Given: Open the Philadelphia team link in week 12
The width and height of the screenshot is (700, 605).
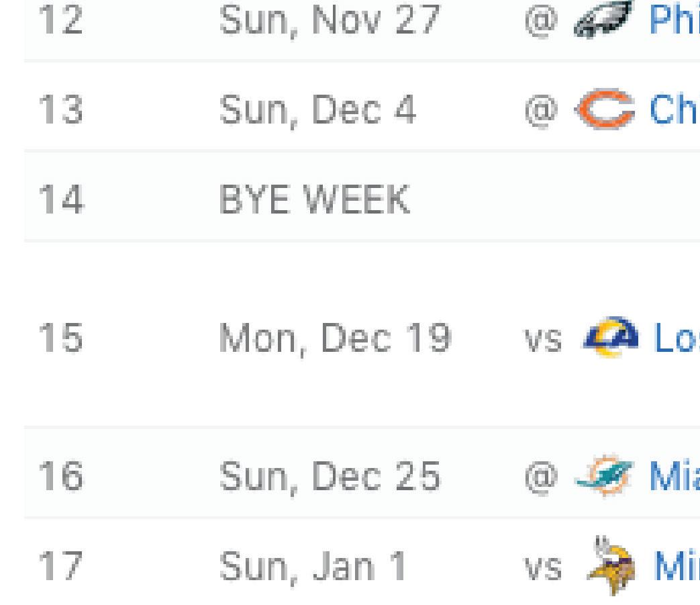Looking at the screenshot, I should coord(674,19).
